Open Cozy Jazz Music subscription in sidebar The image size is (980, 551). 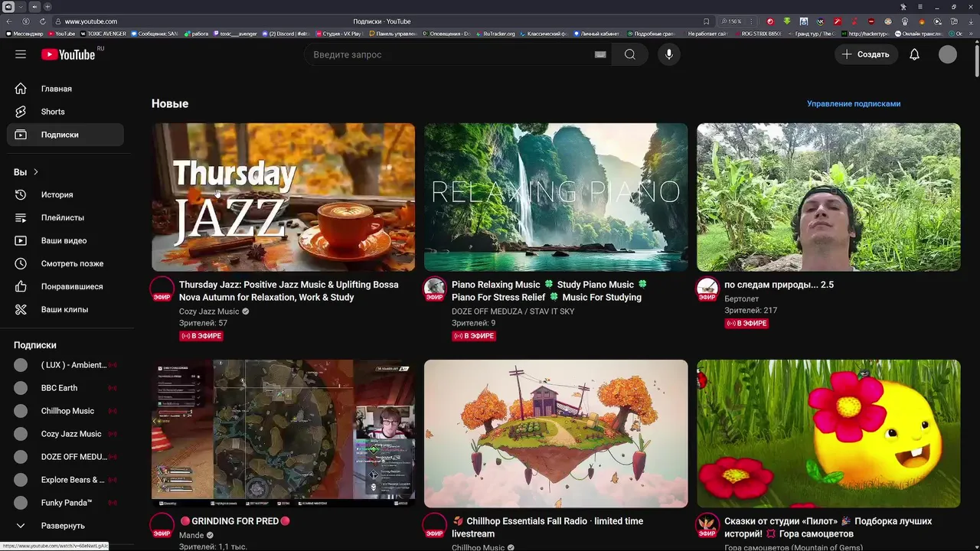click(x=66, y=434)
